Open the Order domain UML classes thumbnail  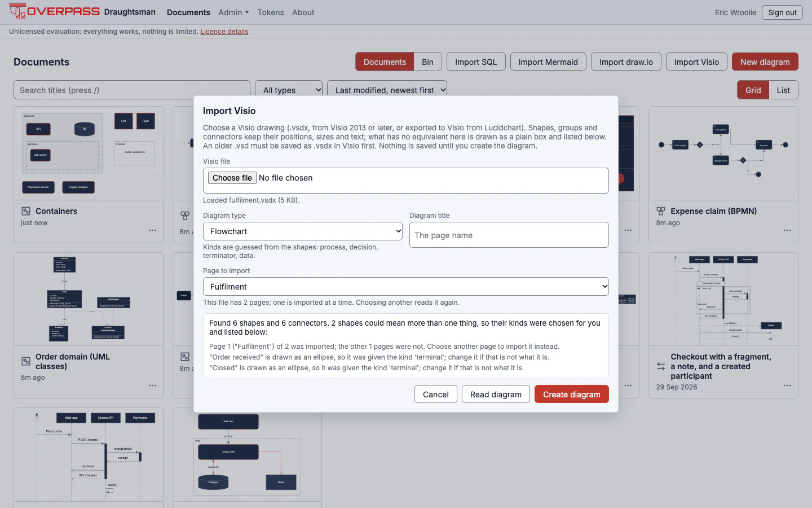[x=89, y=299]
